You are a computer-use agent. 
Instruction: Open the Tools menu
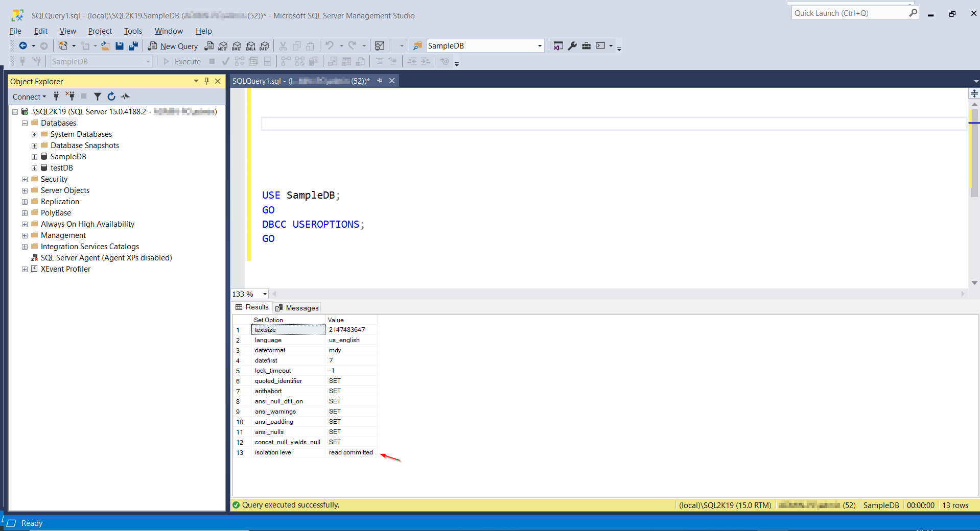click(x=132, y=31)
